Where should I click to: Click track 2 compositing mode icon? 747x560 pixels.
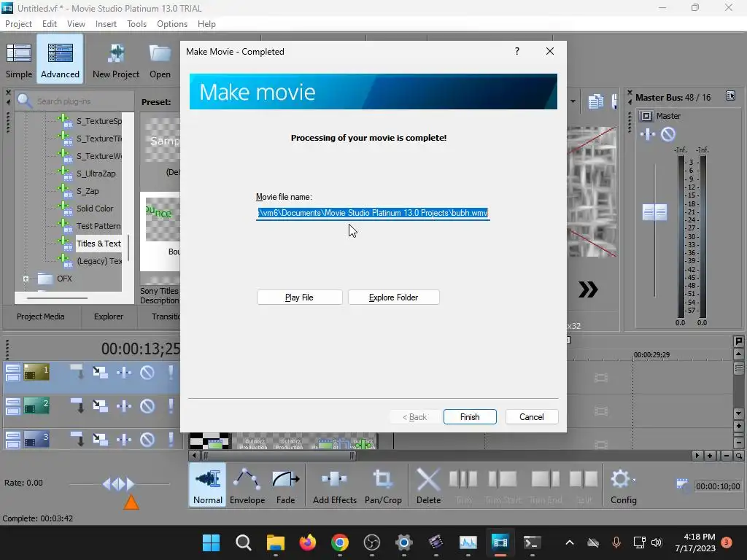(x=77, y=405)
